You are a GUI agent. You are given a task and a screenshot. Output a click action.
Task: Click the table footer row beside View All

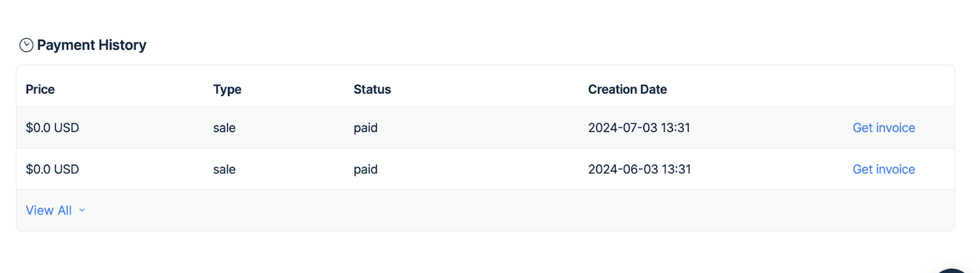click(490, 210)
